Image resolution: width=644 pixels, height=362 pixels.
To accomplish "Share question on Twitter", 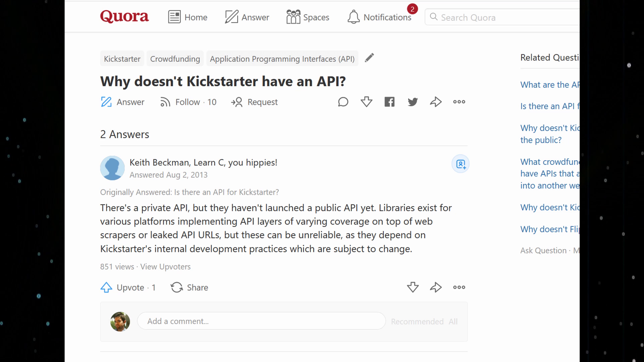I will click(x=413, y=102).
